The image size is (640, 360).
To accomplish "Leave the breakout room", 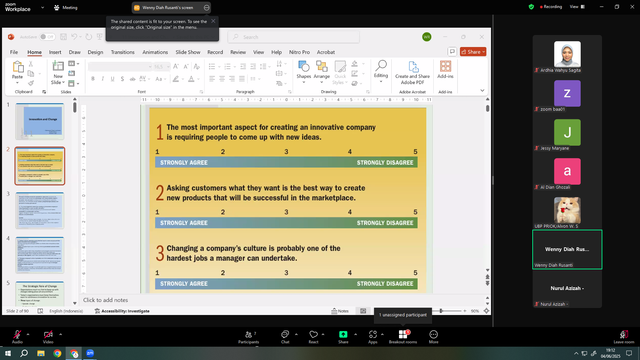I will pyautogui.click(x=624, y=337).
